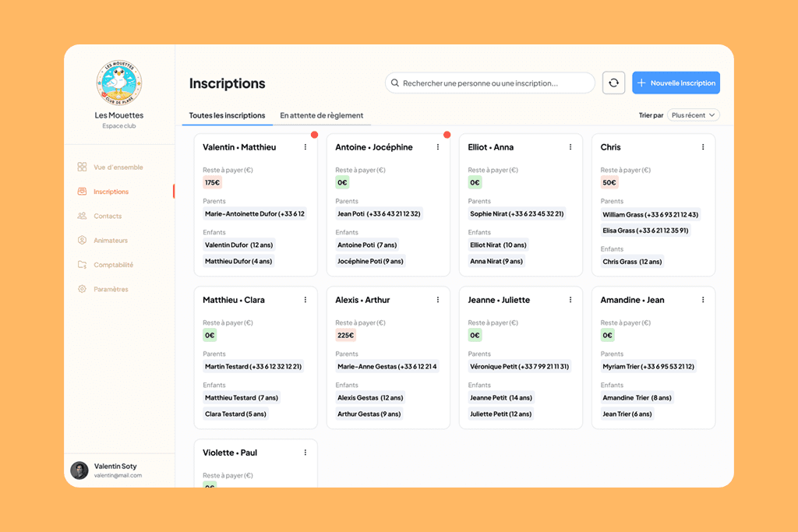Open the Alexis • Arthur card title
This screenshot has height=532, width=798.
362,300
